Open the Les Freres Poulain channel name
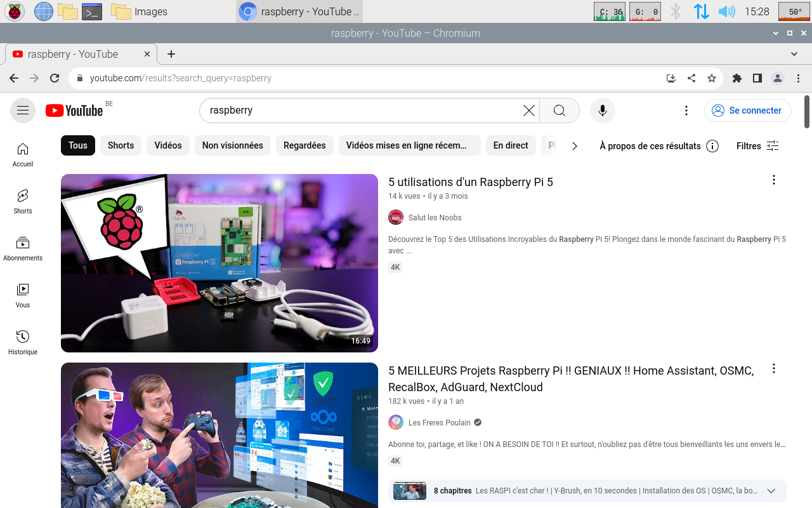This screenshot has height=508, width=812. point(440,423)
